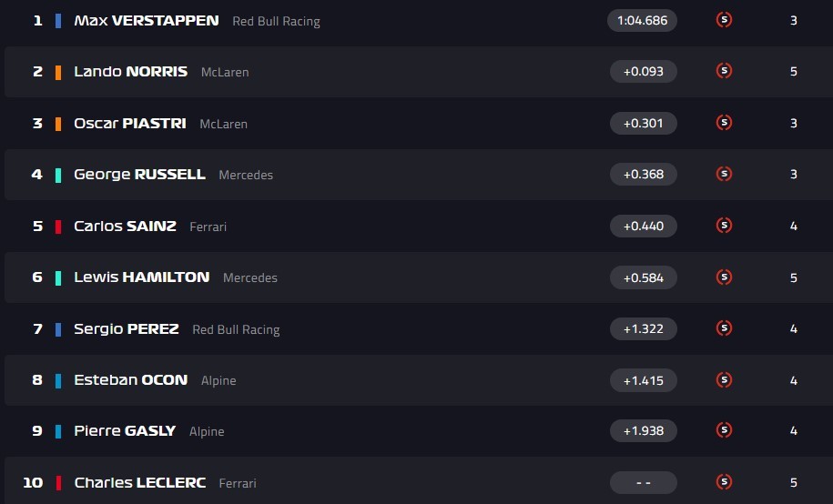
Task: Click the empty gap badge in Leclerc's row
Action: pyautogui.click(x=643, y=482)
